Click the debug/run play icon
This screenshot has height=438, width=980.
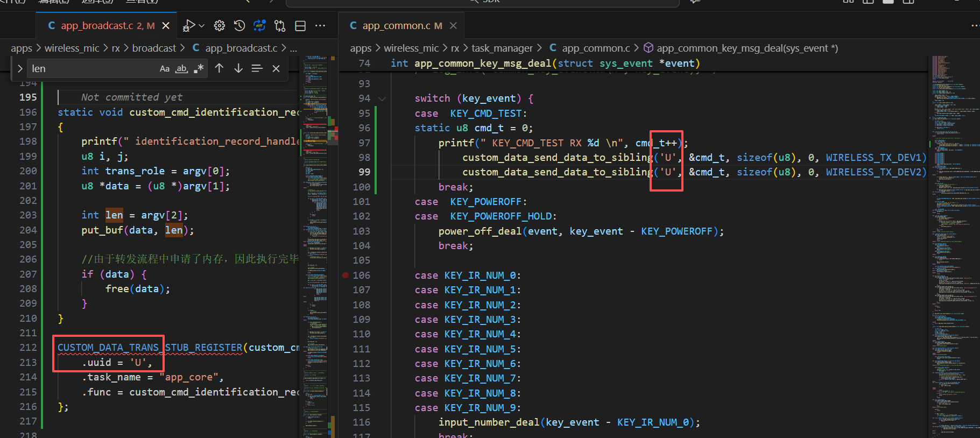(188, 25)
